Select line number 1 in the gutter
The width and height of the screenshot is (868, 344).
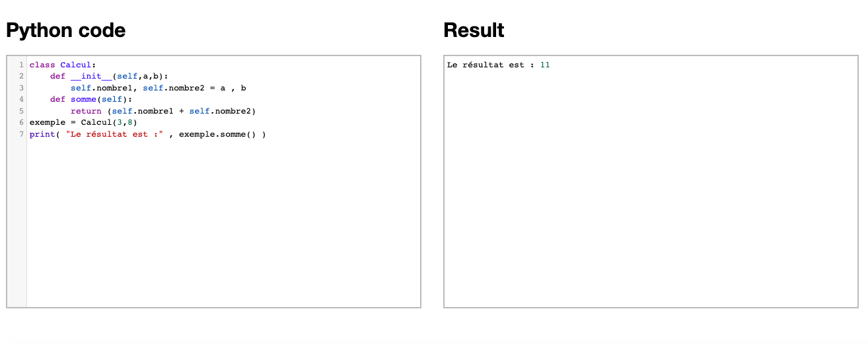click(x=22, y=65)
